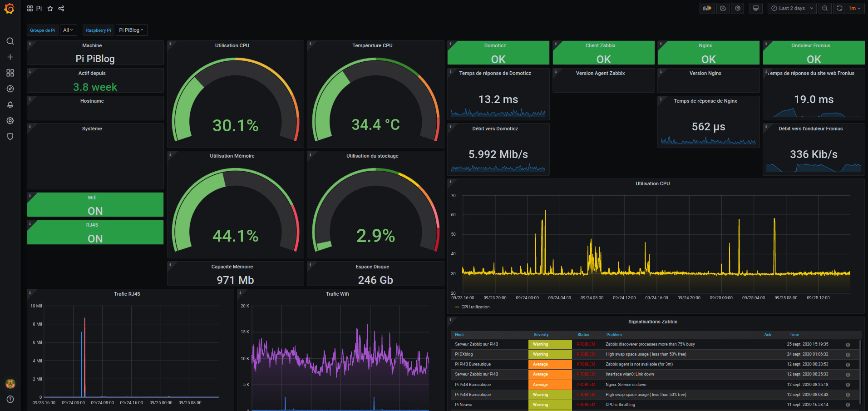Viewport: 868px width, 411px height.
Task: Open the dashboard search sidebar icon
Action: (10, 41)
